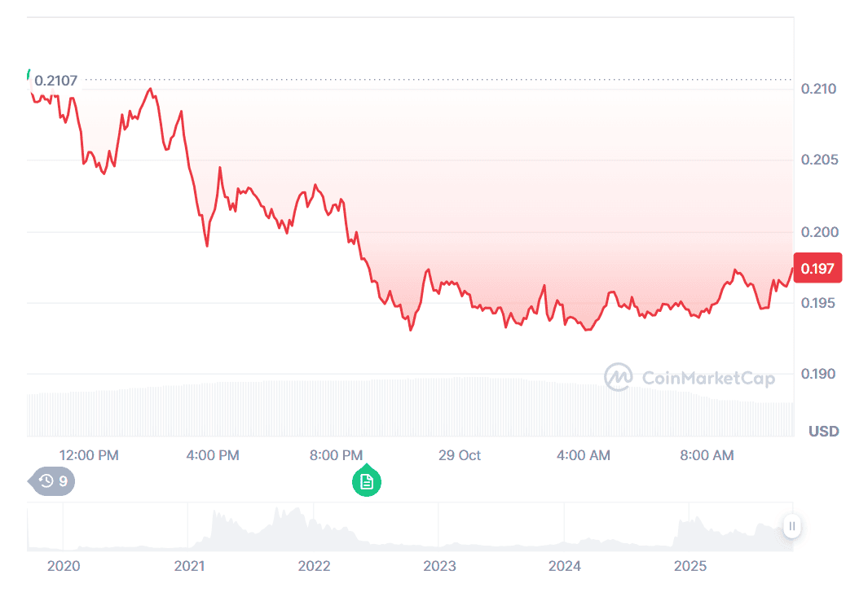This screenshot has width=868, height=601.
Task: Select the 12:00 PM time axis label
Action: coord(89,455)
